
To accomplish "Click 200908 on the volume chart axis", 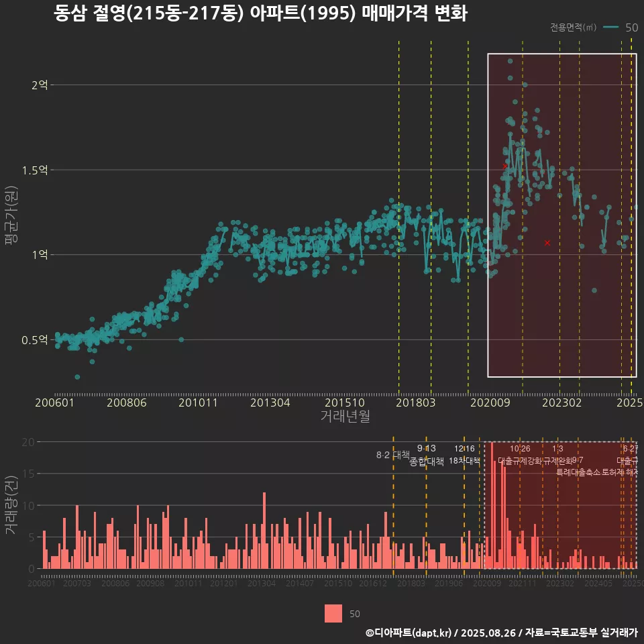I will [x=150, y=583].
